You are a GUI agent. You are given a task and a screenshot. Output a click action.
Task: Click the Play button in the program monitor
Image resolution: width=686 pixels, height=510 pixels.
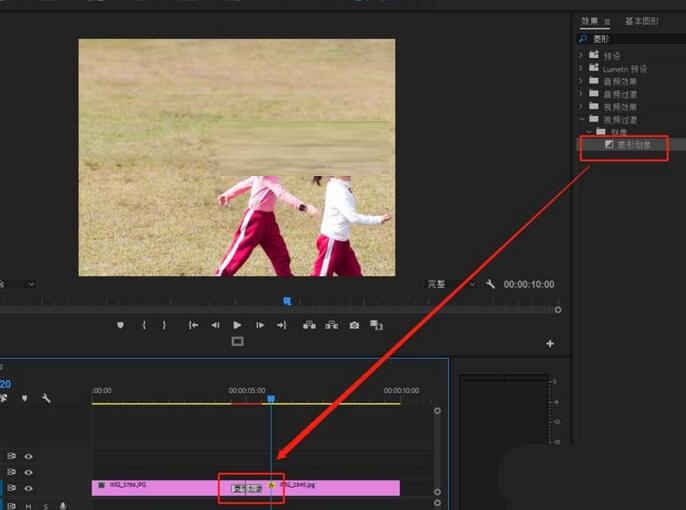pos(237,325)
